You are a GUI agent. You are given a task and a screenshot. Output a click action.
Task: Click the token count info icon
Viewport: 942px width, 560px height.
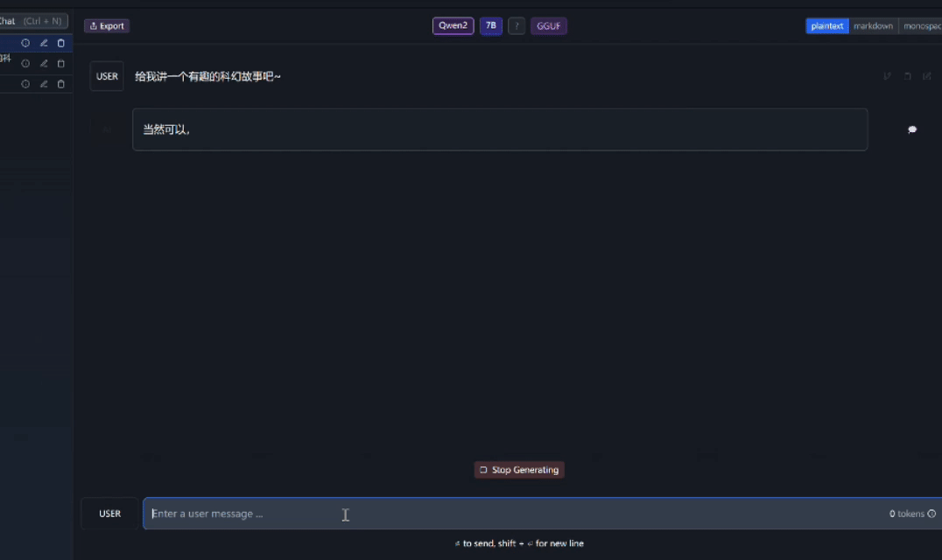931,514
